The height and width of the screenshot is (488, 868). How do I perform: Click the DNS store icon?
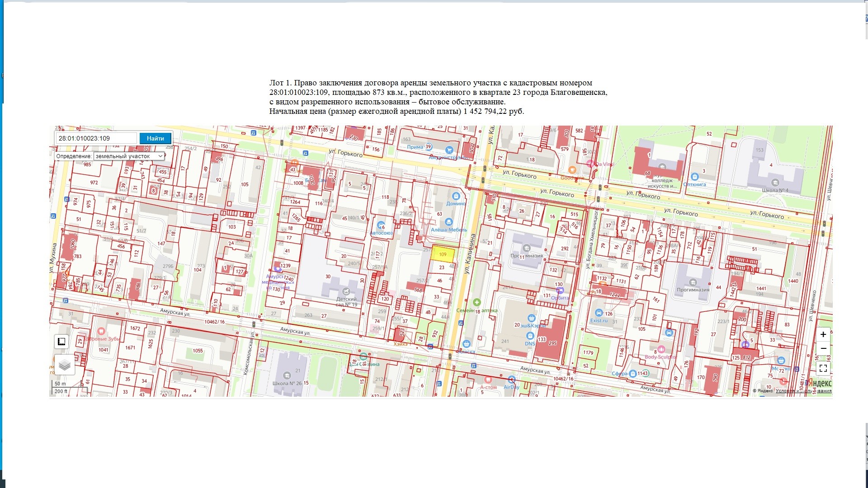530,336
